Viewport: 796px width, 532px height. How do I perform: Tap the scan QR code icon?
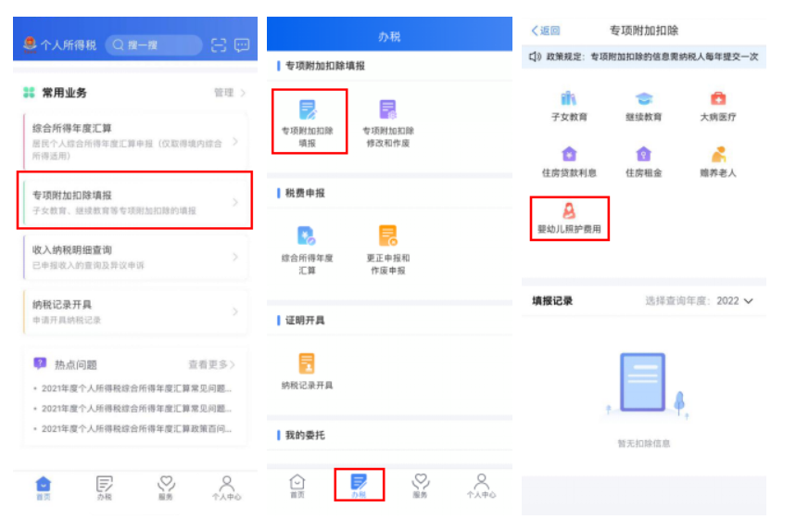(219, 44)
